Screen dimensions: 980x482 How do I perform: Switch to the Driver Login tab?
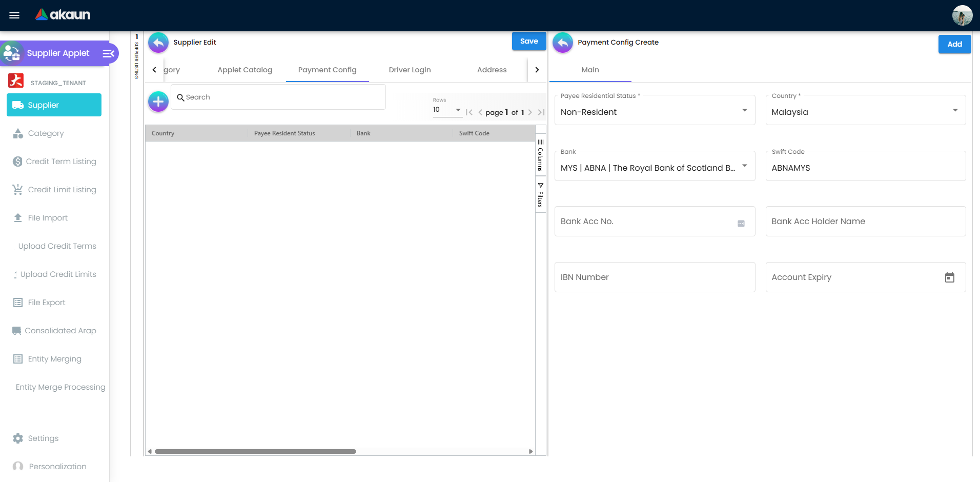click(410, 70)
